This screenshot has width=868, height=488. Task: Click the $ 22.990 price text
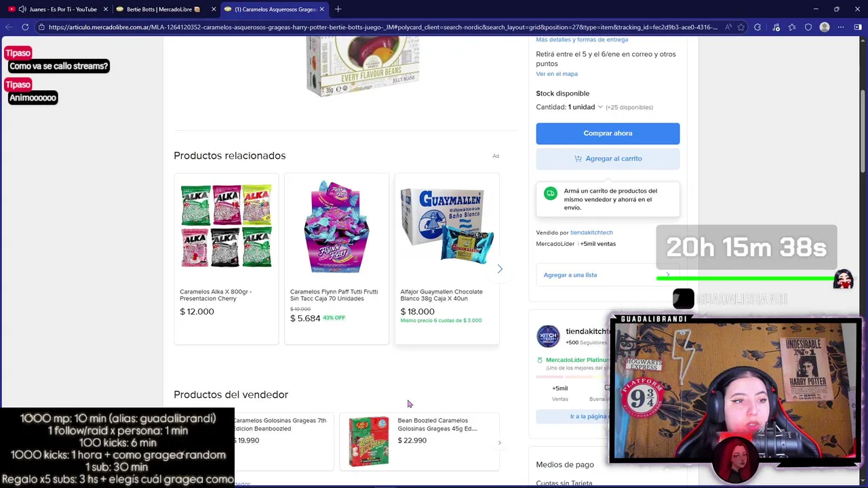pos(412,441)
